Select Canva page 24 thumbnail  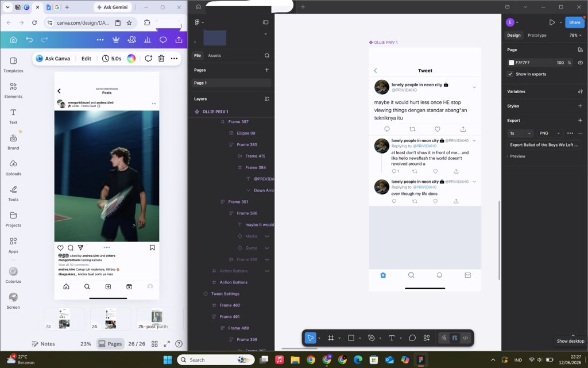click(110, 319)
